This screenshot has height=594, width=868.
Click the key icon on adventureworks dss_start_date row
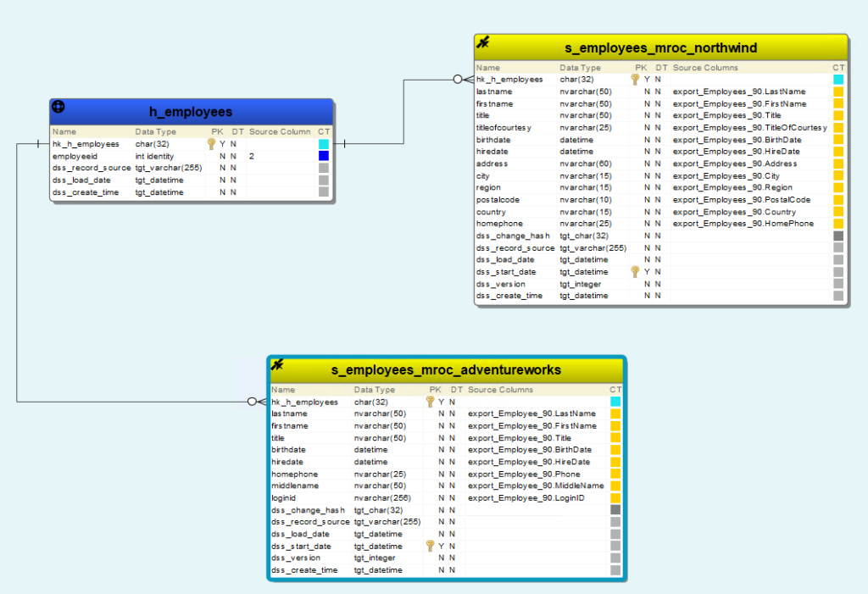tap(430, 546)
